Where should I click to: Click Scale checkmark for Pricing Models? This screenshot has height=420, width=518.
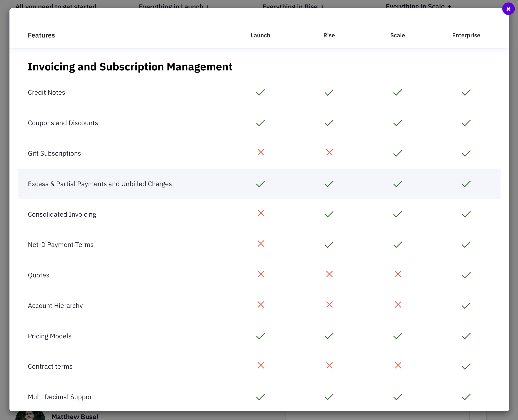(397, 336)
